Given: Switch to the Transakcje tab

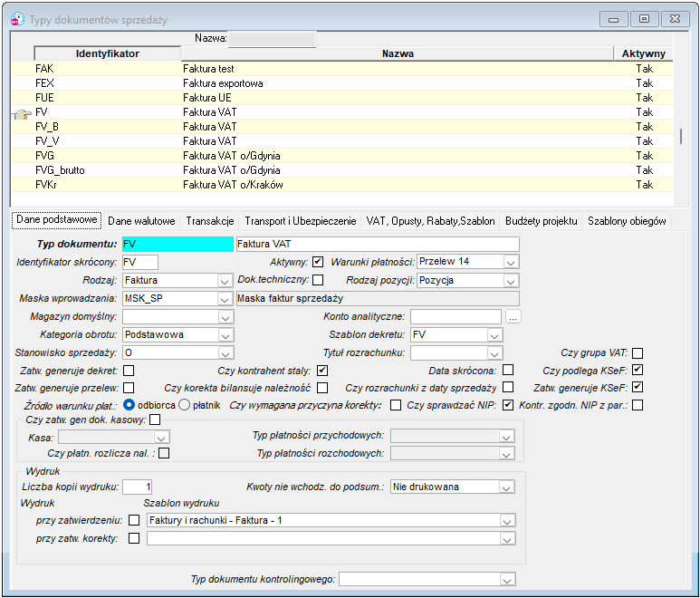Looking at the screenshot, I should [x=210, y=221].
